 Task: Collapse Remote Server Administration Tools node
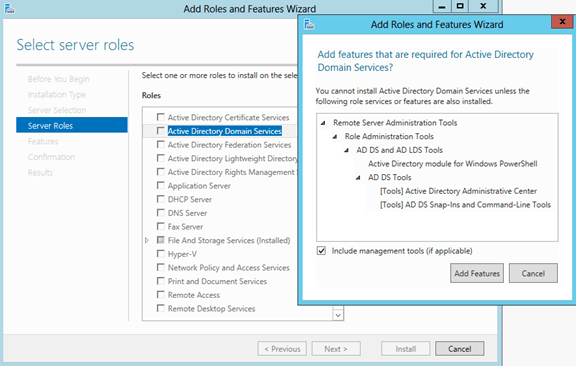click(x=323, y=123)
